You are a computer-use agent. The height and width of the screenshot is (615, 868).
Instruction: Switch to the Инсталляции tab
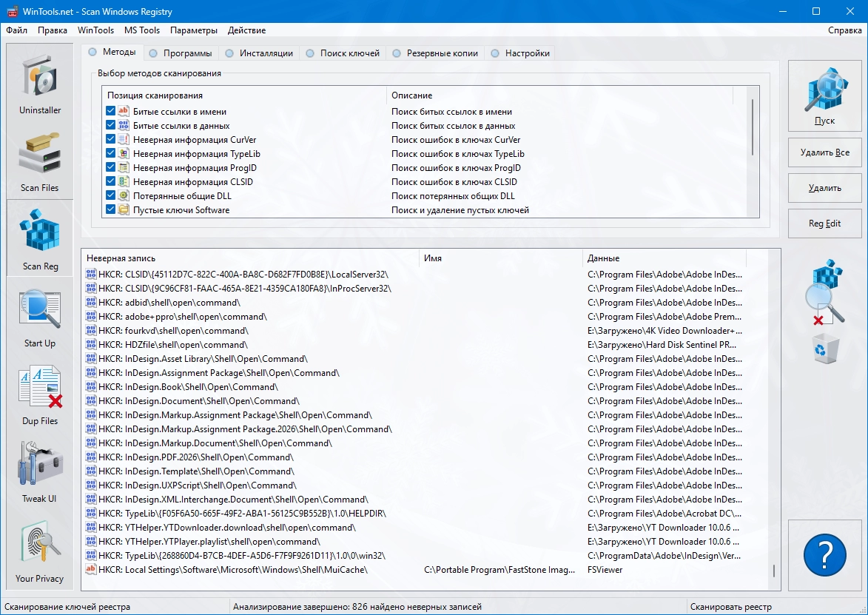point(260,53)
